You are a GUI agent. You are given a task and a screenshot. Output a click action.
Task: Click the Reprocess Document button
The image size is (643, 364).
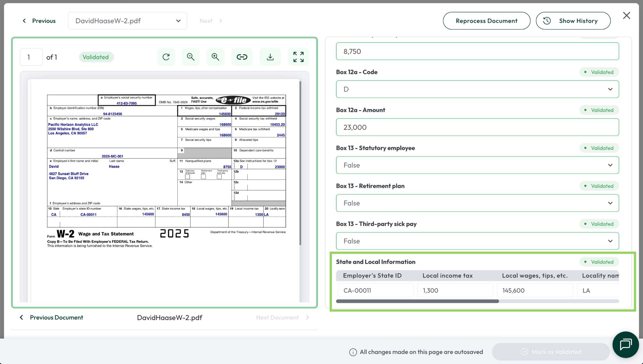pos(486,21)
